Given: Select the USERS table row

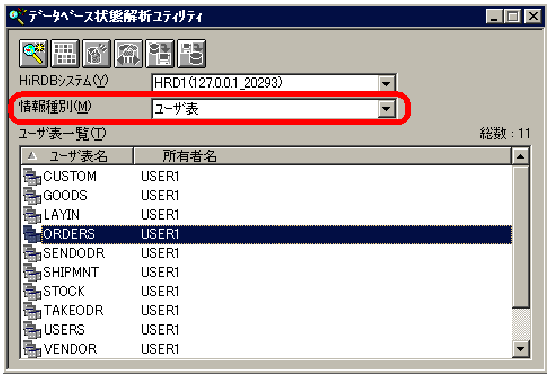Looking at the screenshot, I should 266,330.
